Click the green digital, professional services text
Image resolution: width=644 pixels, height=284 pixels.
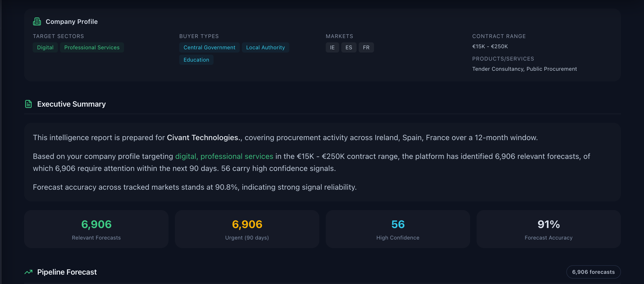(x=224, y=156)
